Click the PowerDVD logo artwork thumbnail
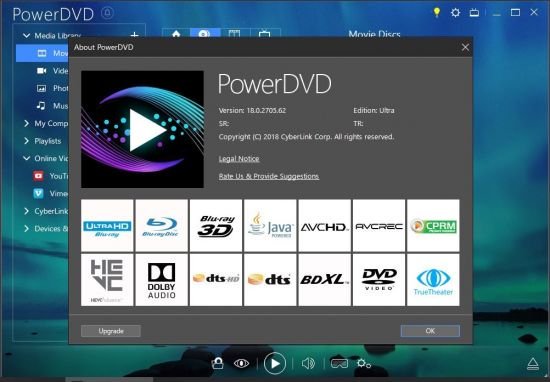This screenshot has width=550, height=382. click(142, 129)
